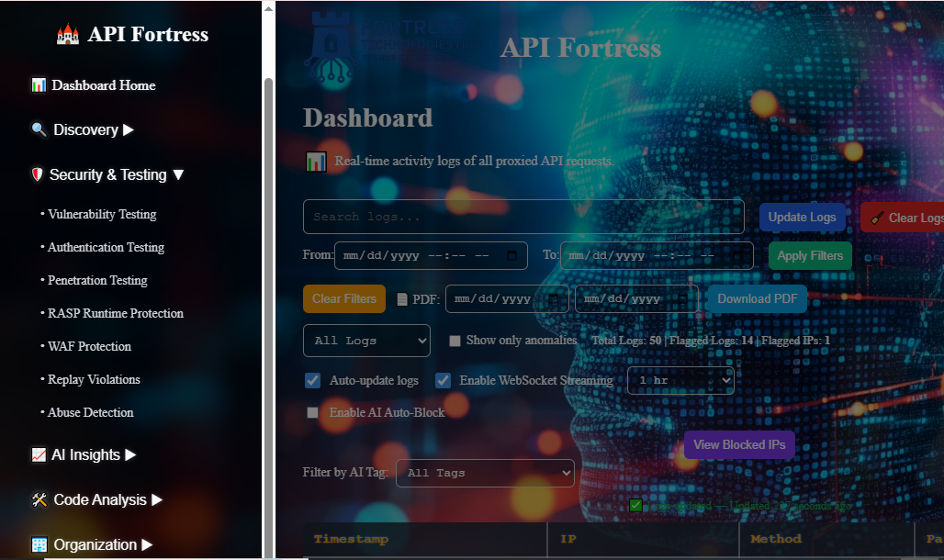The image size is (944, 560).
Task: Click the Code Analysis tools icon
Action: (39, 499)
